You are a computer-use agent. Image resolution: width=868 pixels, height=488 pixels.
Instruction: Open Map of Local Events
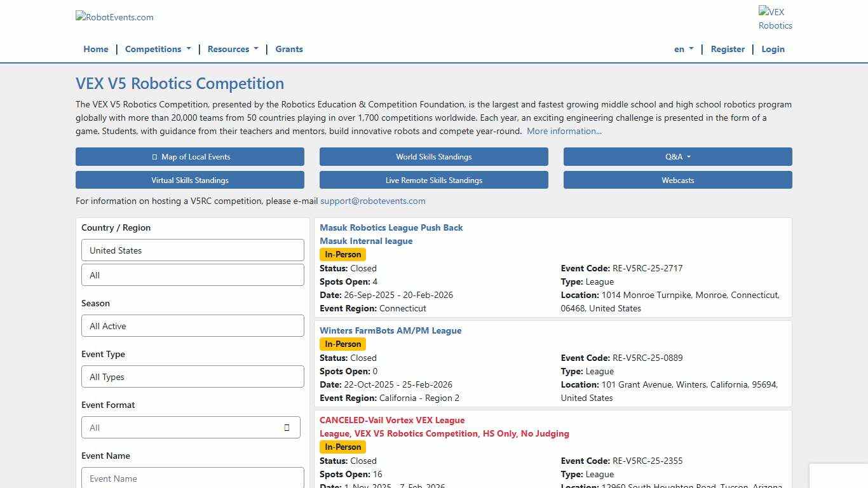click(190, 157)
